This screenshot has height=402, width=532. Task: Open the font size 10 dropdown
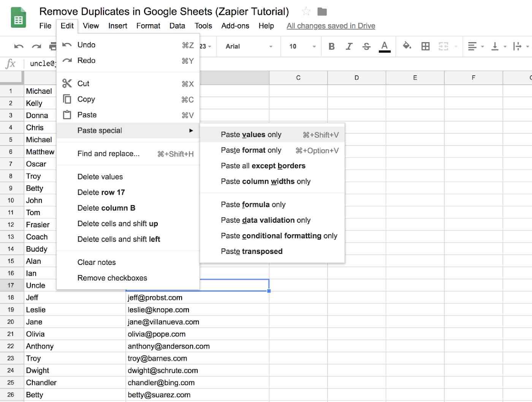[302, 46]
